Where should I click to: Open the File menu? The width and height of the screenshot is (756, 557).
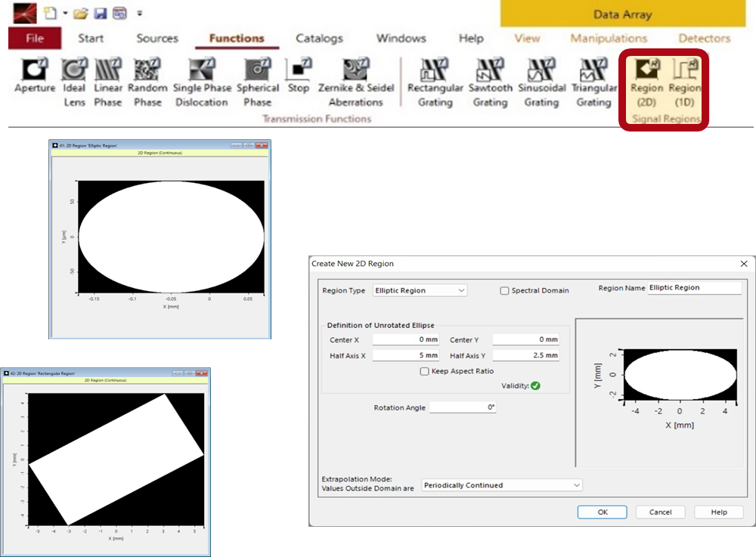coord(35,38)
